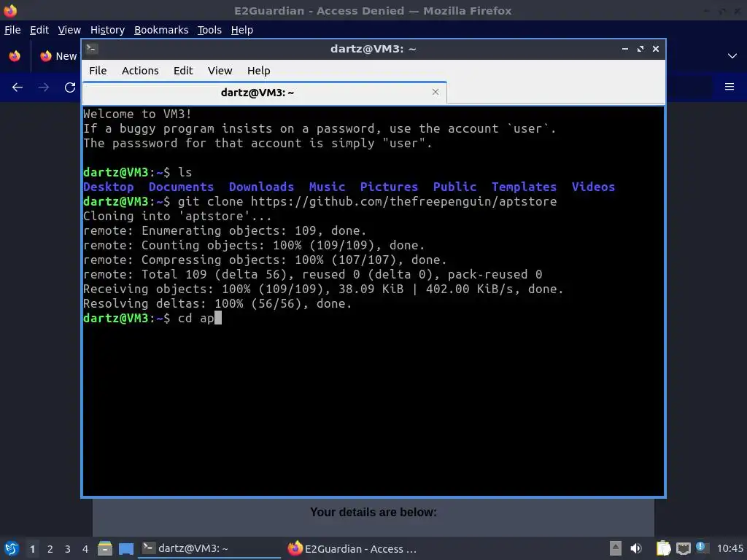Open Firefox hamburger application menu
The image size is (747, 560).
coord(729,87)
